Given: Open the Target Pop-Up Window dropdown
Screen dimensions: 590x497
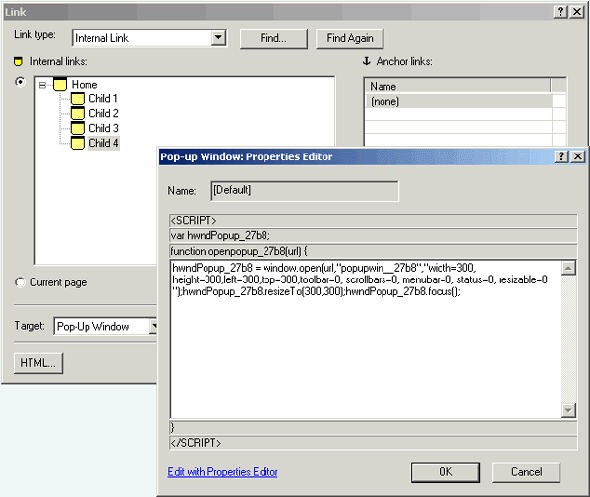Looking at the screenshot, I should (x=153, y=327).
